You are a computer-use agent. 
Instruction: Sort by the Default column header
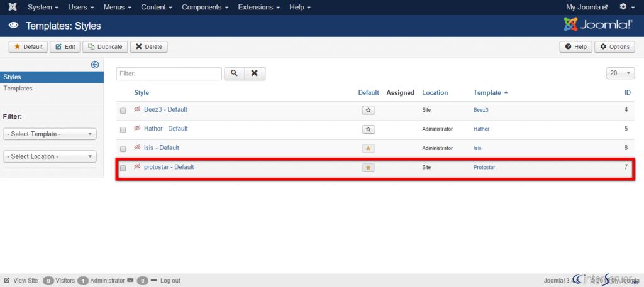tap(369, 93)
